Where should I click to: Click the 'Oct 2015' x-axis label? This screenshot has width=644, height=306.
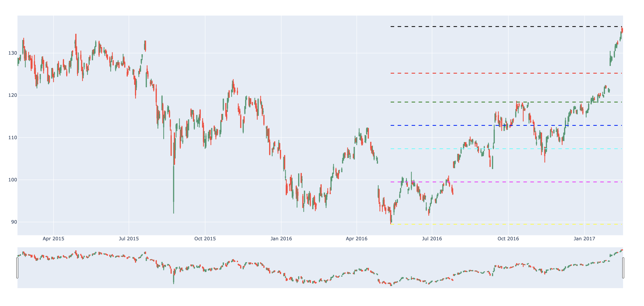tap(205, 239)
